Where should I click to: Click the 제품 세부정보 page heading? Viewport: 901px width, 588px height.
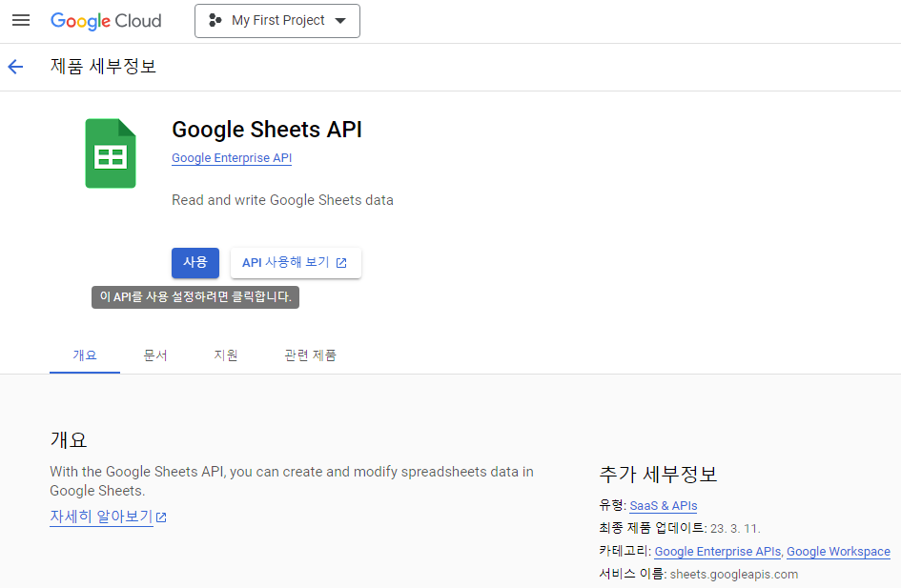click(x=103, y=66)
